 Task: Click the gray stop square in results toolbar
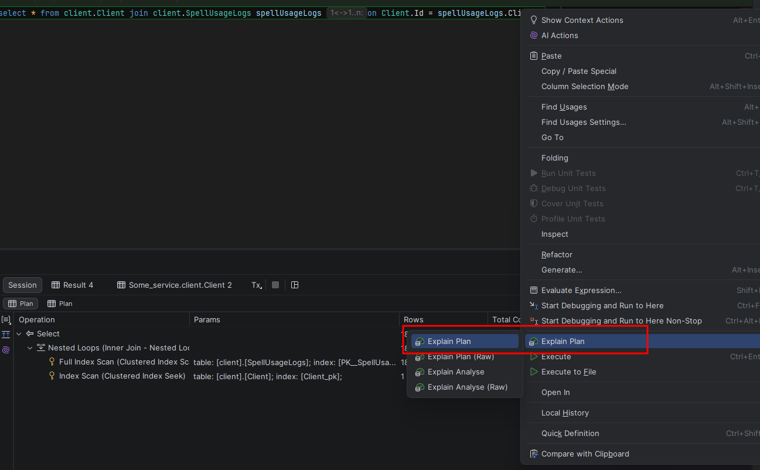pos(275,285)
